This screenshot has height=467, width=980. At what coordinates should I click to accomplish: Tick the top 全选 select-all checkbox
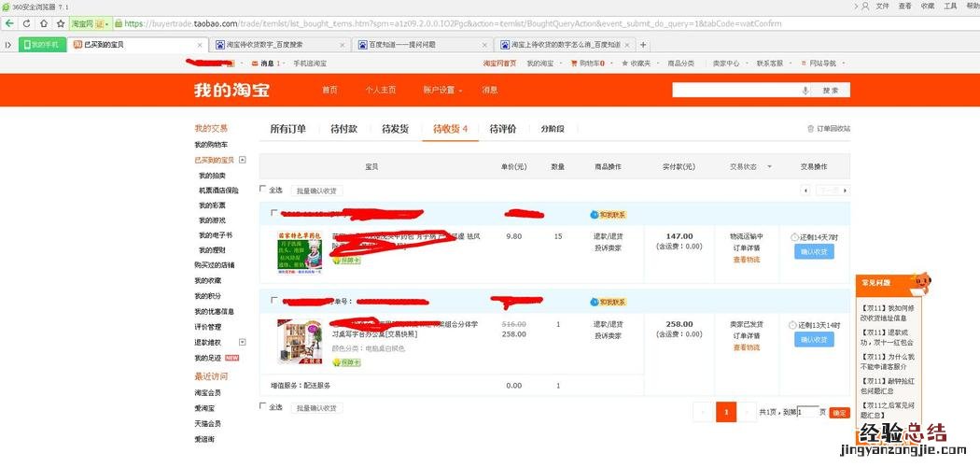263,190
